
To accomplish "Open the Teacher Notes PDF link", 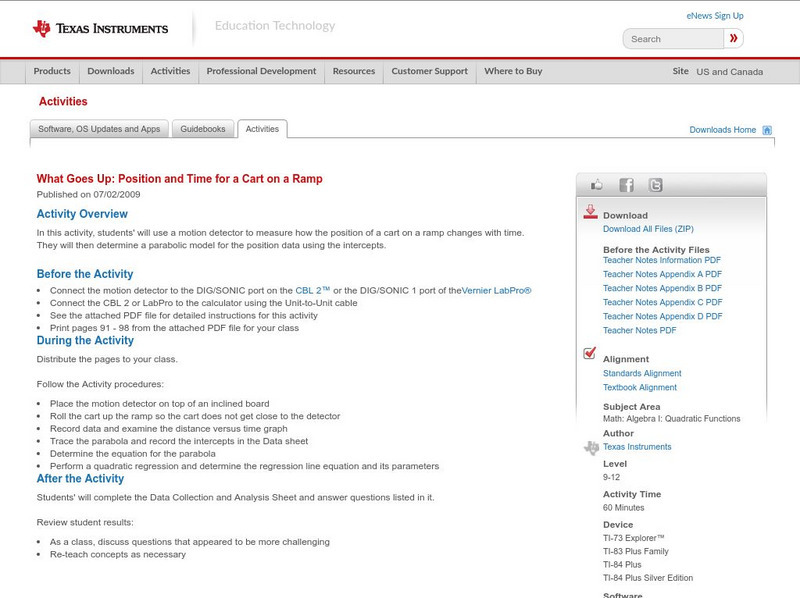I will point(639,331).
